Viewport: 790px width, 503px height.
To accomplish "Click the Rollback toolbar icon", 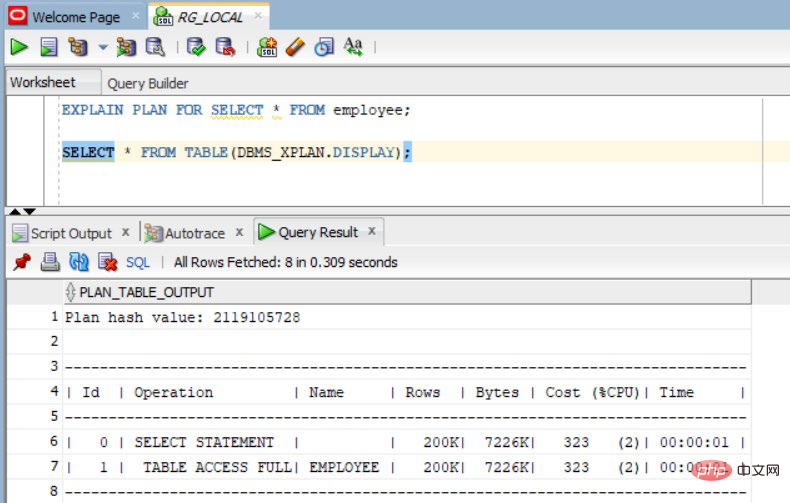I will [x=225, y=47].
